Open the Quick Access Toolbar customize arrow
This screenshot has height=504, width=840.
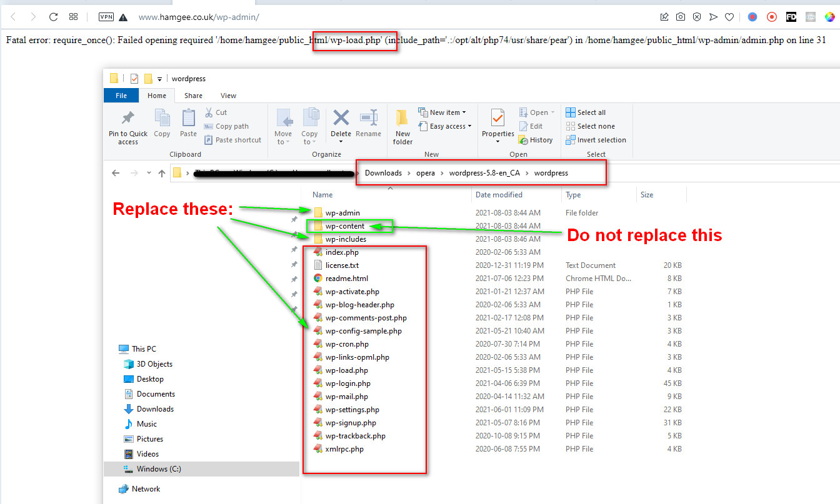pos(160,79)
